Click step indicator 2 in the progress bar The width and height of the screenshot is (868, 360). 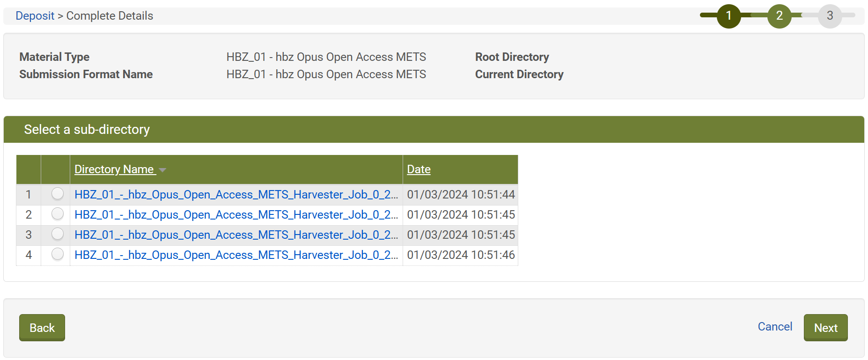[780, 15]
